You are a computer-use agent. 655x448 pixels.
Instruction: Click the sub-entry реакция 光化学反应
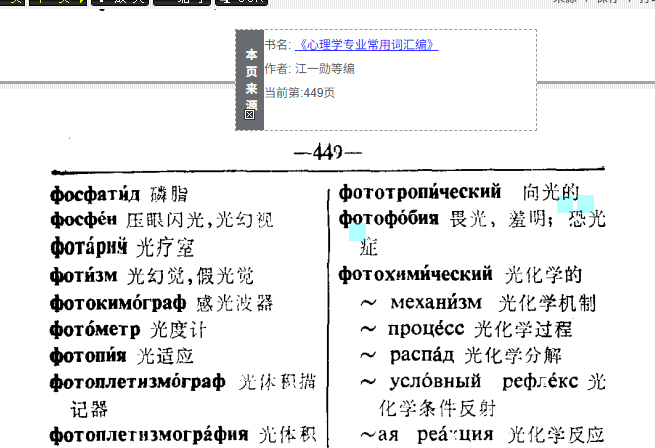[x=482, y=435]
